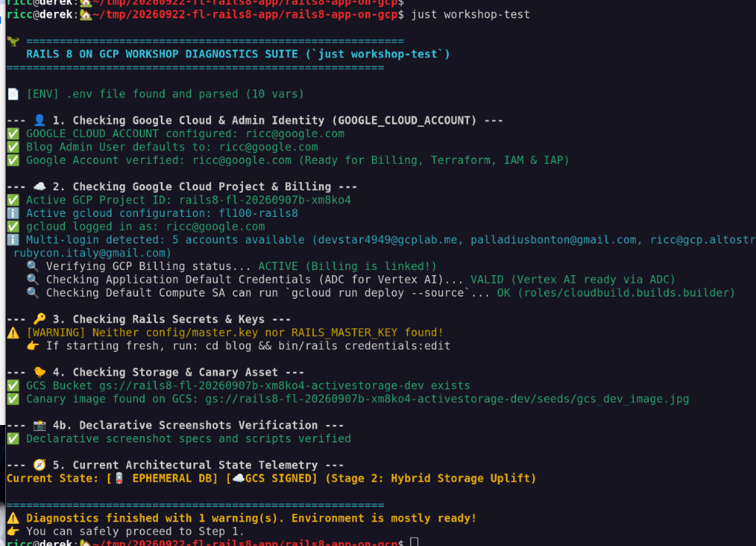Click the email ricc@google.com on GOOGLE_CLOUD_ACCOUNT line
The image size is (756, 546).
tap(295, 134)
